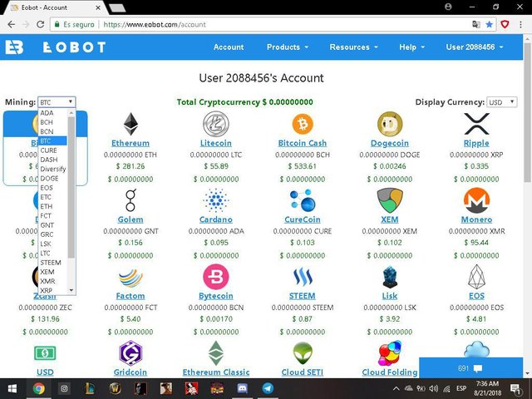532x399 pixels.
Task: Open the Monero link
Action: (476, 219)
